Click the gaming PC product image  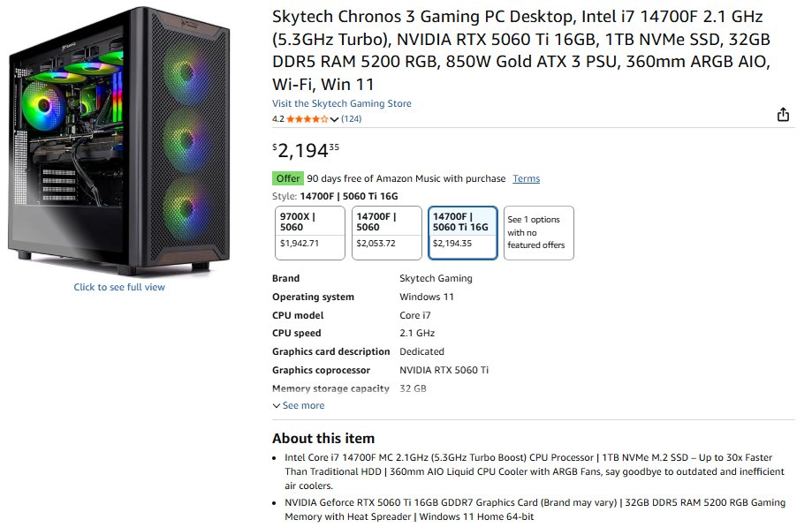119,141
